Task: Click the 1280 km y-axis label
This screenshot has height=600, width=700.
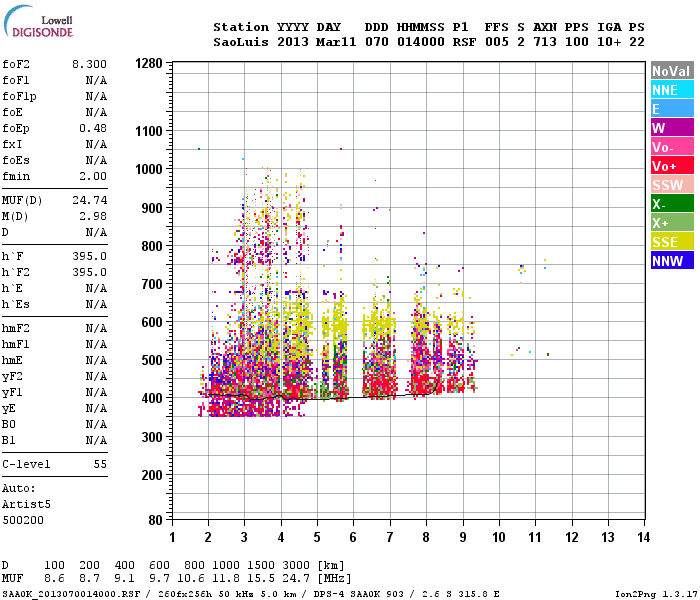Action: click(x=149, y=63)
